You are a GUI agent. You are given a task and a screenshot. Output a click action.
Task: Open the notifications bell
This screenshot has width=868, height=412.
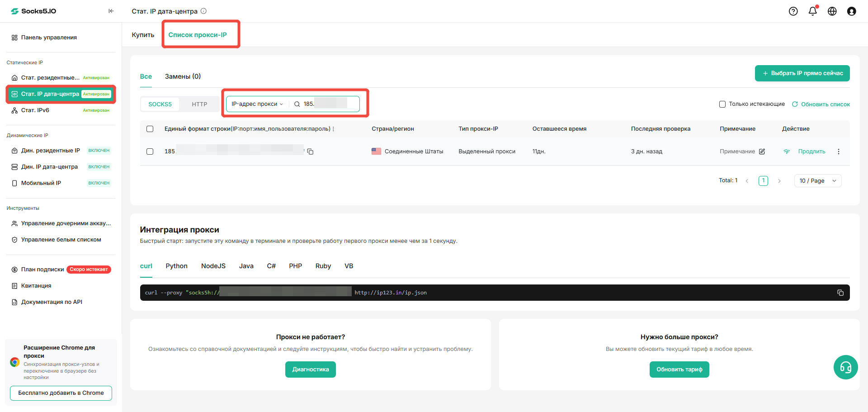(x=813, y=11)
